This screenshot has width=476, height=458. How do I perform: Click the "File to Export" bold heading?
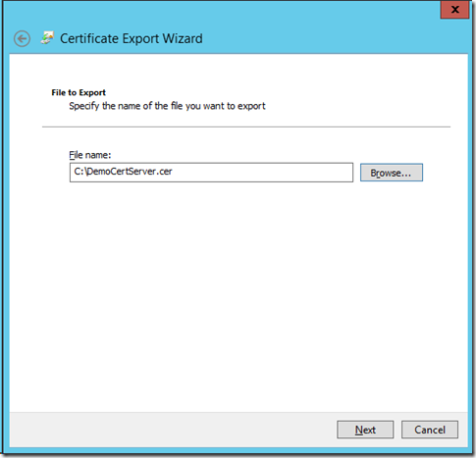[x=79, y=93]
